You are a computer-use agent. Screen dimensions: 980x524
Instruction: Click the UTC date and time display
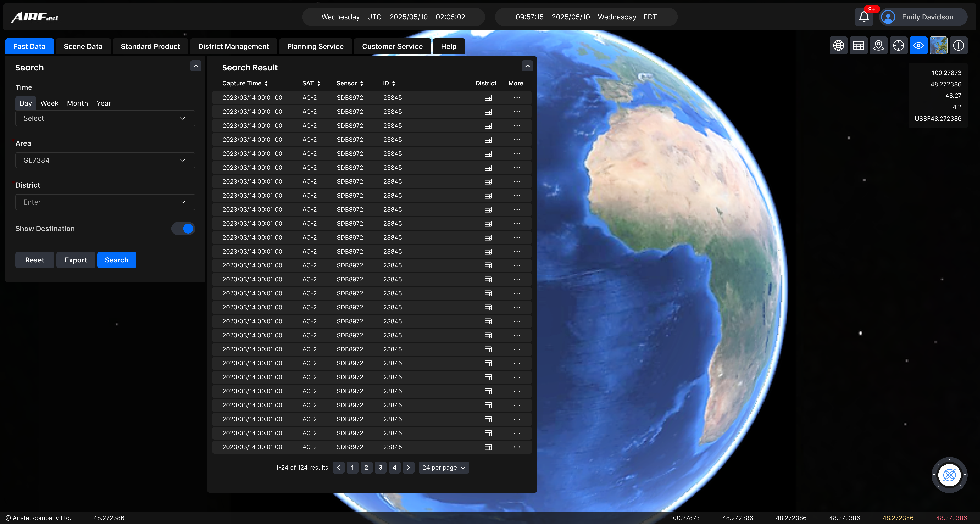point(393,17)
